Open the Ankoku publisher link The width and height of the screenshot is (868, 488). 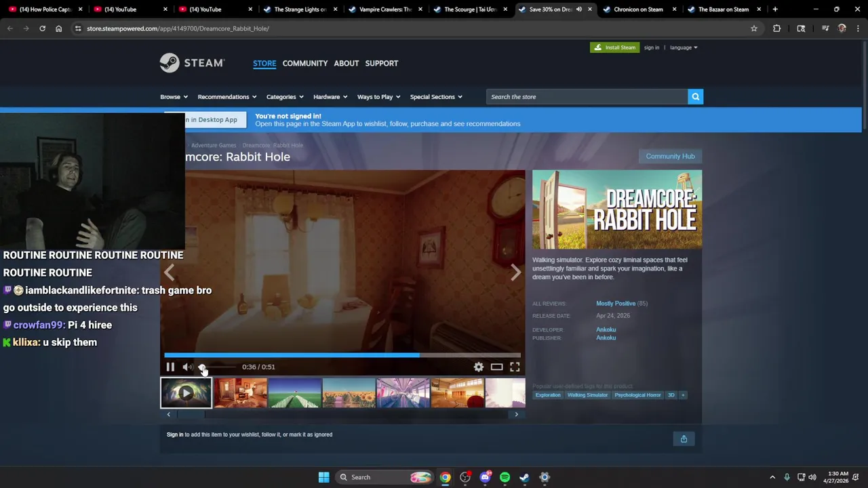coord(606,338)
